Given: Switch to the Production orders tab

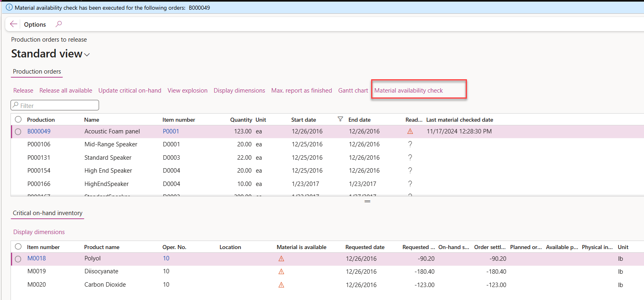Looking at the screenshot, I should 37,72.
